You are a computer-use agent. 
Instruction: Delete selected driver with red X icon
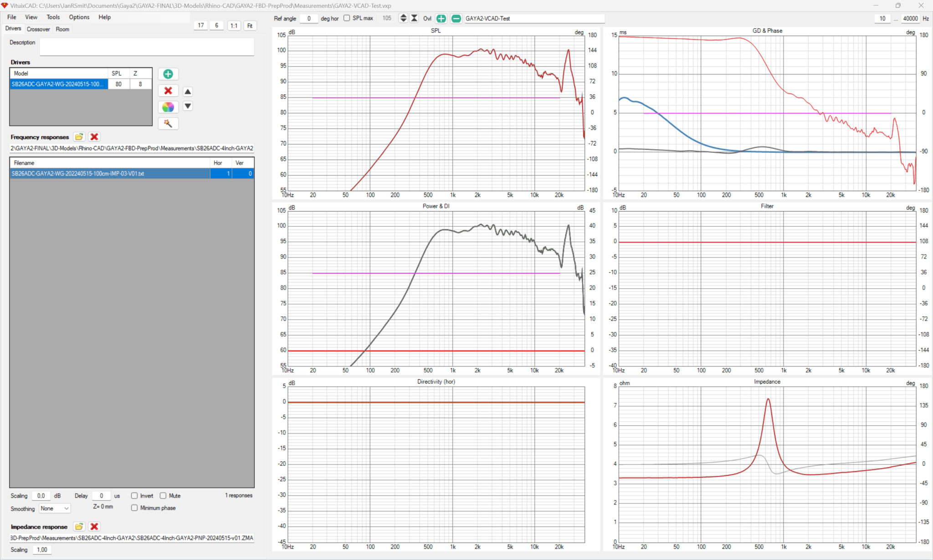168,91
